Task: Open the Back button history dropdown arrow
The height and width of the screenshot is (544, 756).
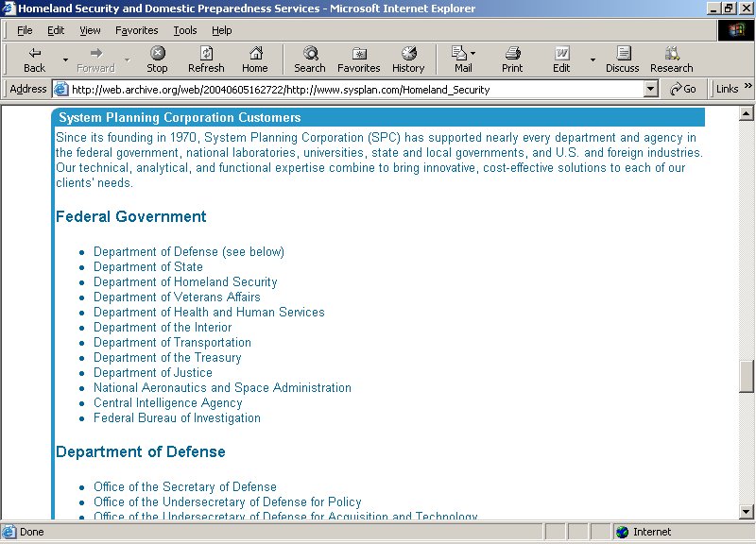Action: coord(65,59)
